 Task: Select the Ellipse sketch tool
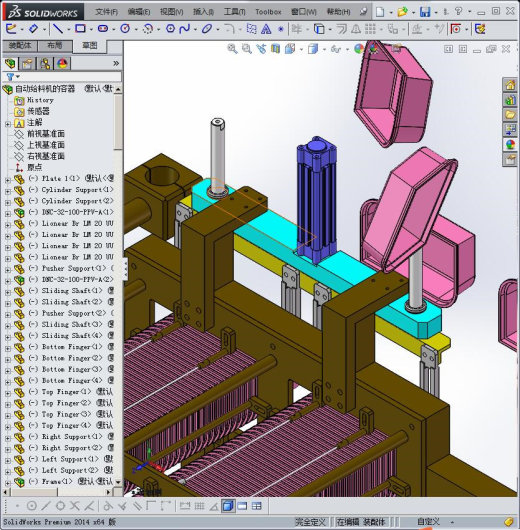pos(207,29)
